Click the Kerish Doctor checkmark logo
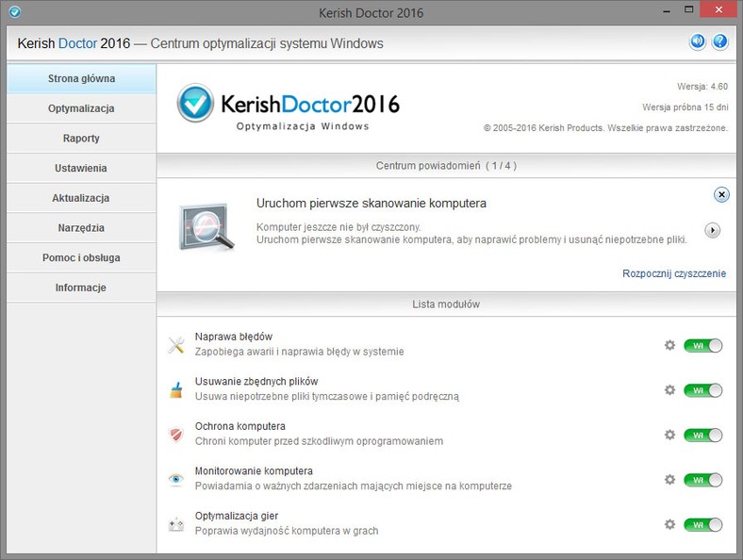Image resolution: width=743 pixels, height=560 pixels. [195, 103]
